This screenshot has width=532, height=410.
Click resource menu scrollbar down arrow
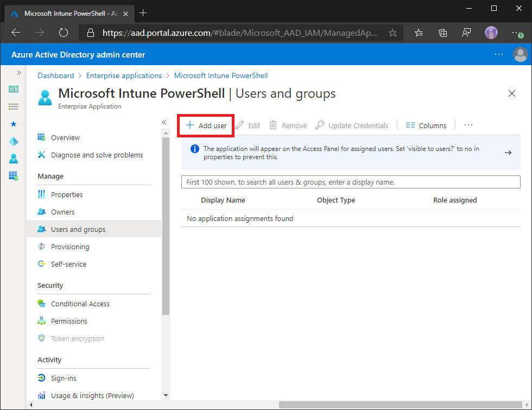[x=166, y=395]
